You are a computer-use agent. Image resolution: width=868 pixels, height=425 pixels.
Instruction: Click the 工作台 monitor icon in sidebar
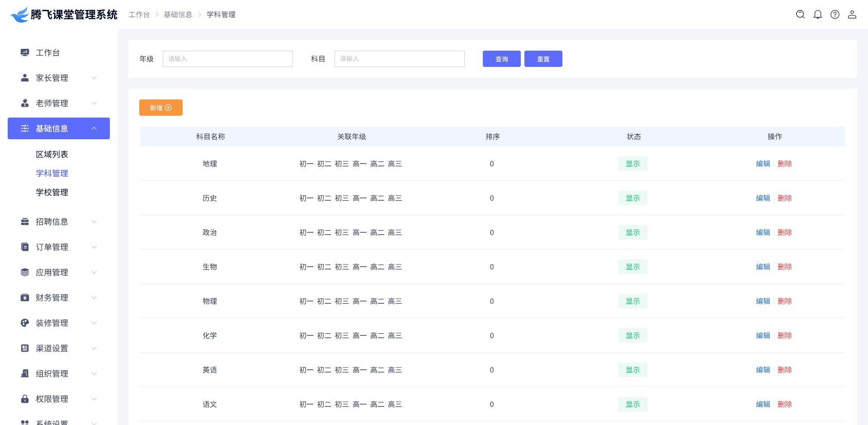(x=25, y=52)
